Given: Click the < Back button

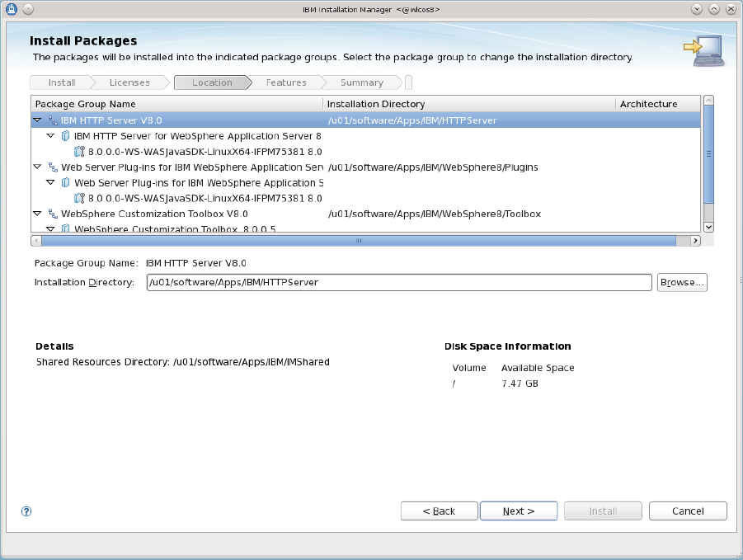Looking at the screenshot, I should coord(440,511).
